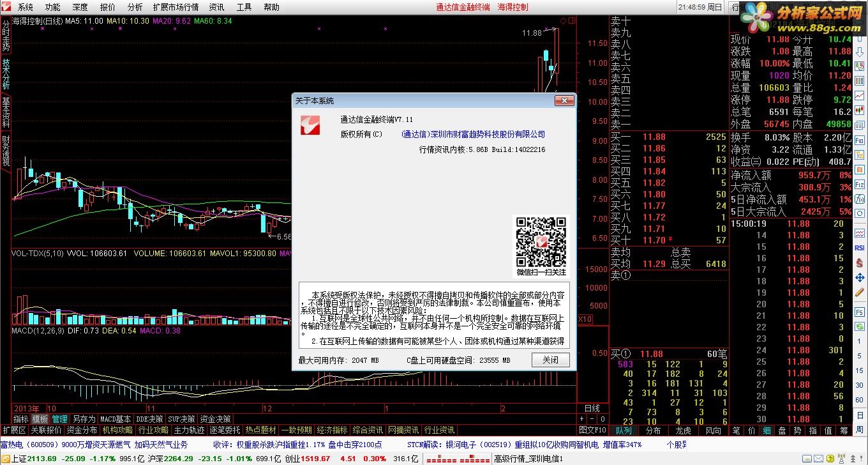Click the F10 company info icon
The height and width of the screenshot is (465, 868).
click(x=859, y=139)
